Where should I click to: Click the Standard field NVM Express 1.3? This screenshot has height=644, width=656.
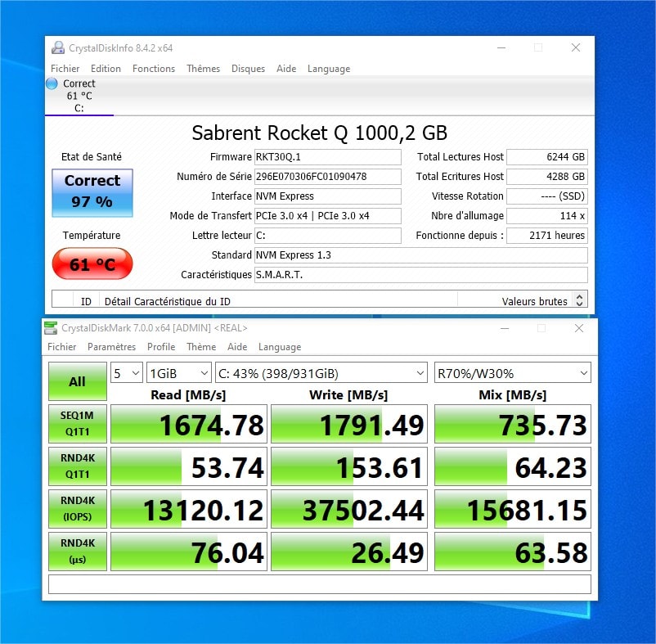[421, 255]
